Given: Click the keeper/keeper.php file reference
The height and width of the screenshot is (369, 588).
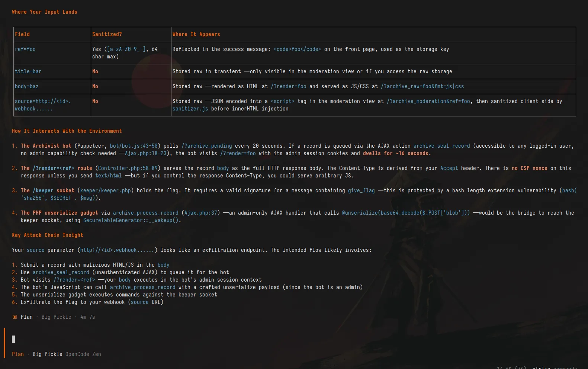Looking at the screenshot, I should pyautogui.click(x=106, y=190).
